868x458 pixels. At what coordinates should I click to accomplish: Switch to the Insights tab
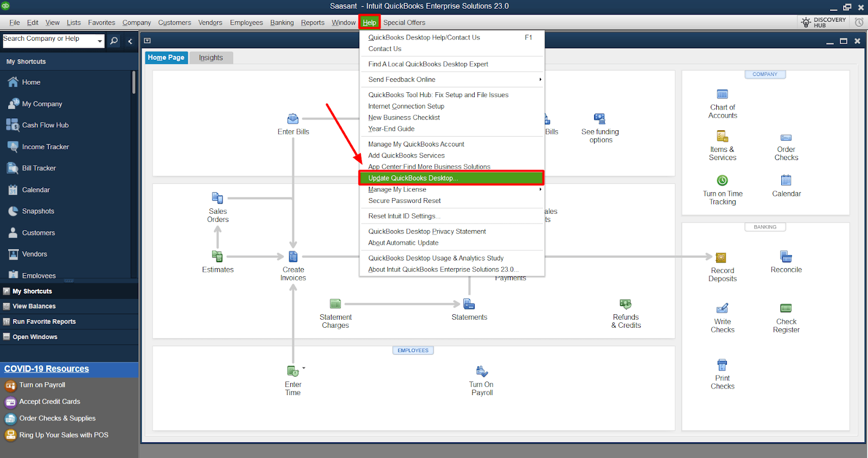211,58
